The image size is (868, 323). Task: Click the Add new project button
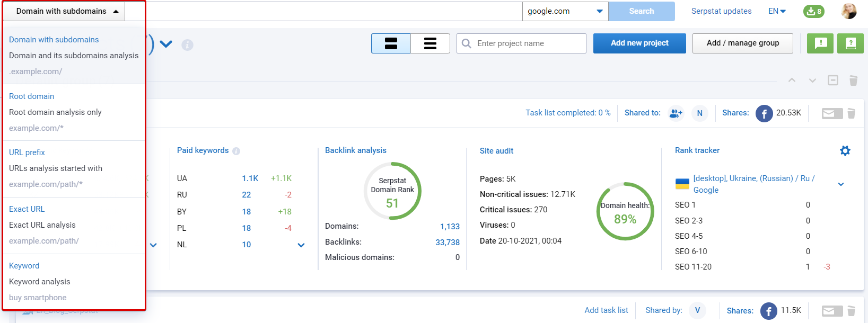(x=639, y=43)
